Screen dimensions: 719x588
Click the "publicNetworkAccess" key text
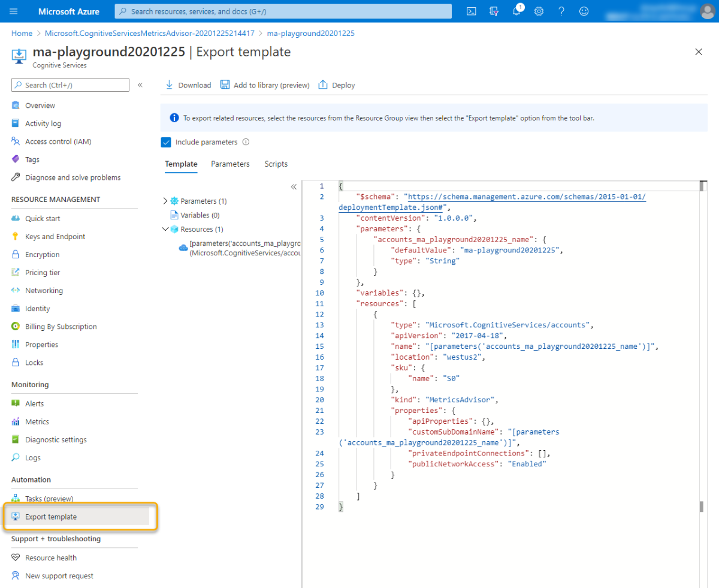[x=452, y=464]
